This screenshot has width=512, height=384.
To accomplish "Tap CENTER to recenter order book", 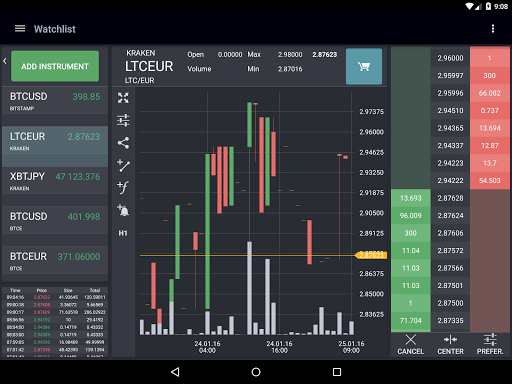I will click(x=450, y=345).
